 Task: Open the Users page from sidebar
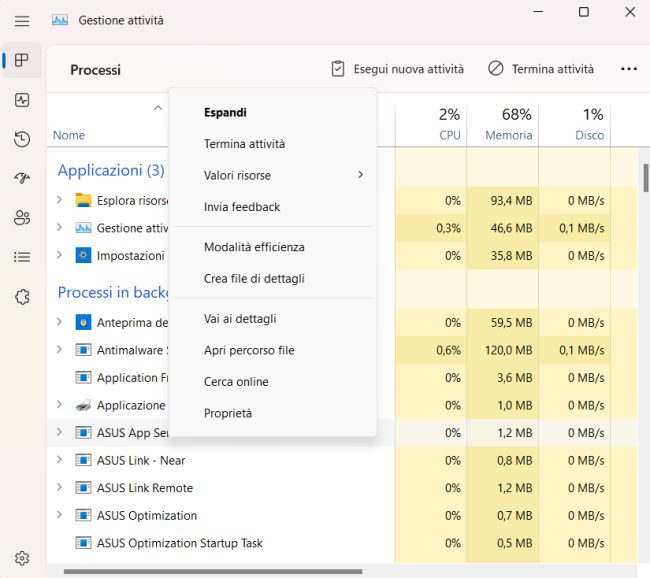tap(22, 217)
